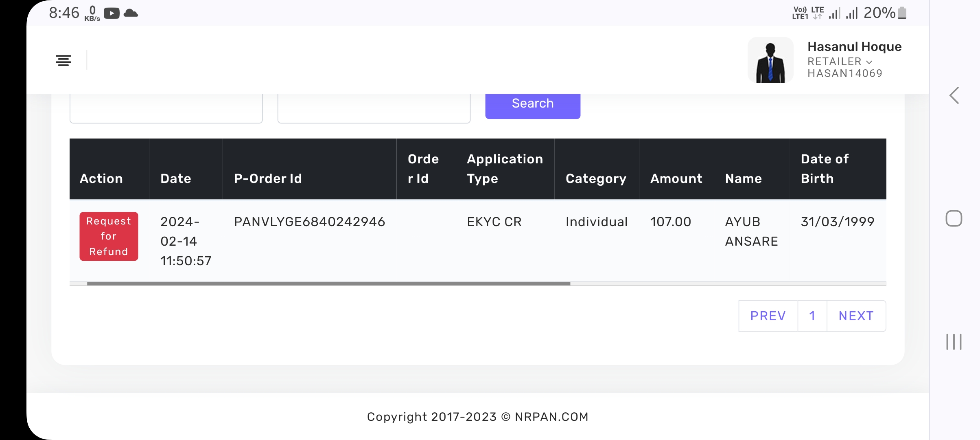Tap the Android back navigation arrow
Screen dimensions: 980x440
point(954,96)
